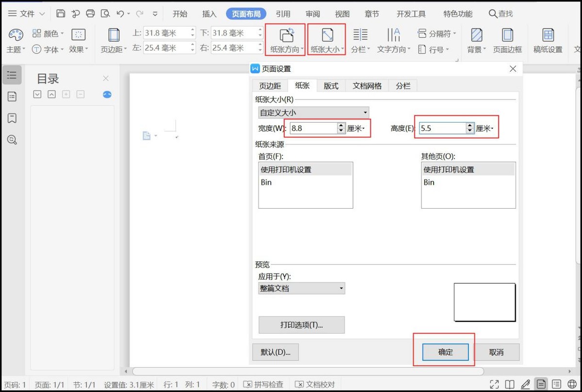Toggle 文档校对 document proofing in status bar
Viewport: 582px width, 392px height.
tap(316, 384)
